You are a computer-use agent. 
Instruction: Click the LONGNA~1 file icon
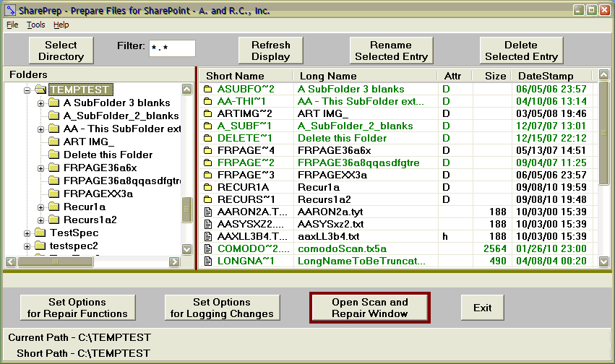(208, 261)
